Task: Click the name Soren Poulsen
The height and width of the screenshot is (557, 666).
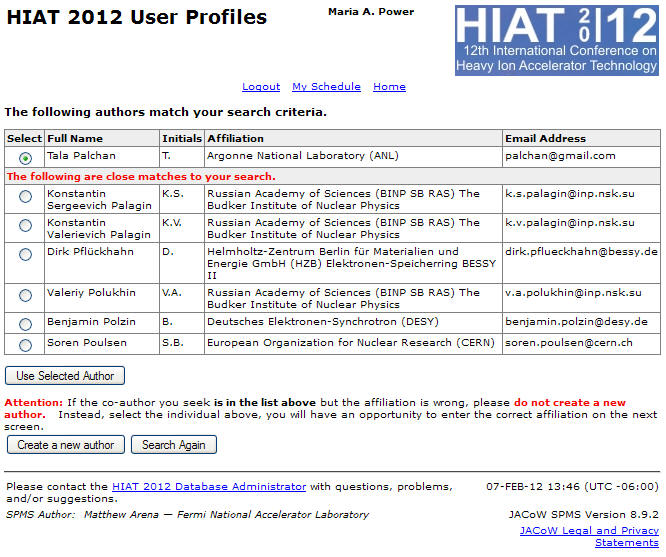Action: [x=87, y=342]
